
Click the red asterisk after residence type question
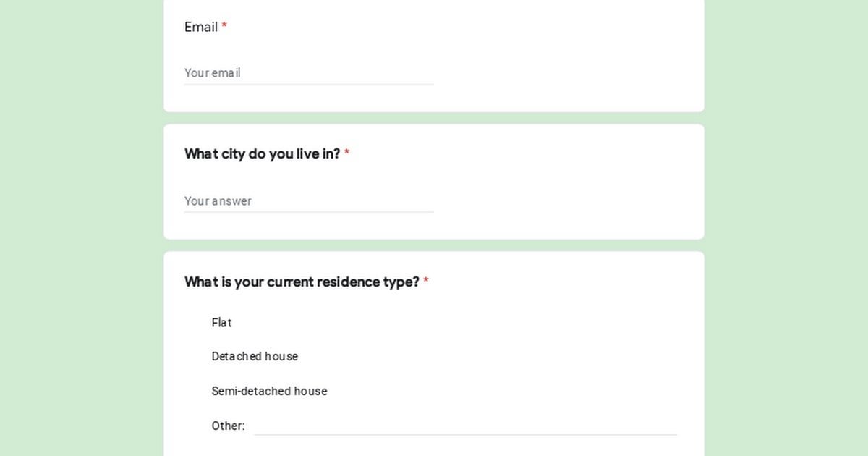pyautogui.click(x=426, y=281)
